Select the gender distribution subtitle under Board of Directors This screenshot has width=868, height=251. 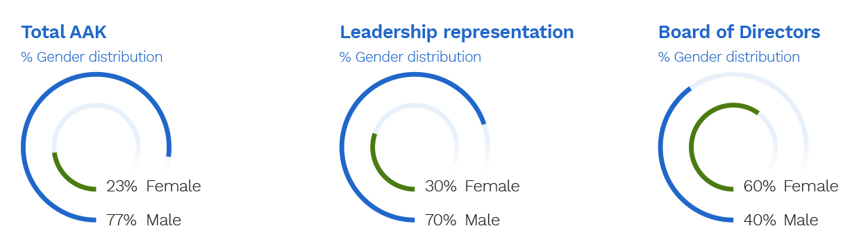pos(729,57)
